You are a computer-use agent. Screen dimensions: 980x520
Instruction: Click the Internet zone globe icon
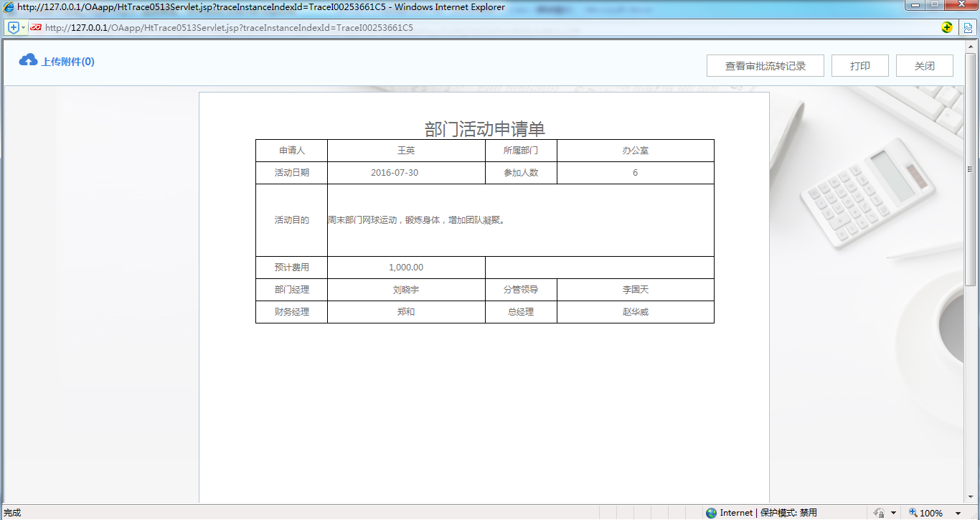(x=711, y=513)
